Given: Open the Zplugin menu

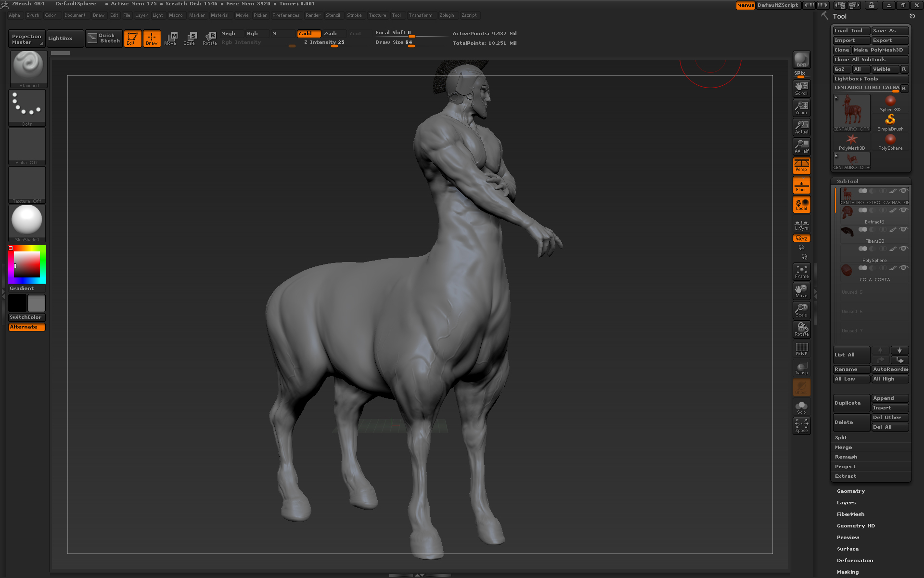Looking at the screenshot, I should 447,15.
